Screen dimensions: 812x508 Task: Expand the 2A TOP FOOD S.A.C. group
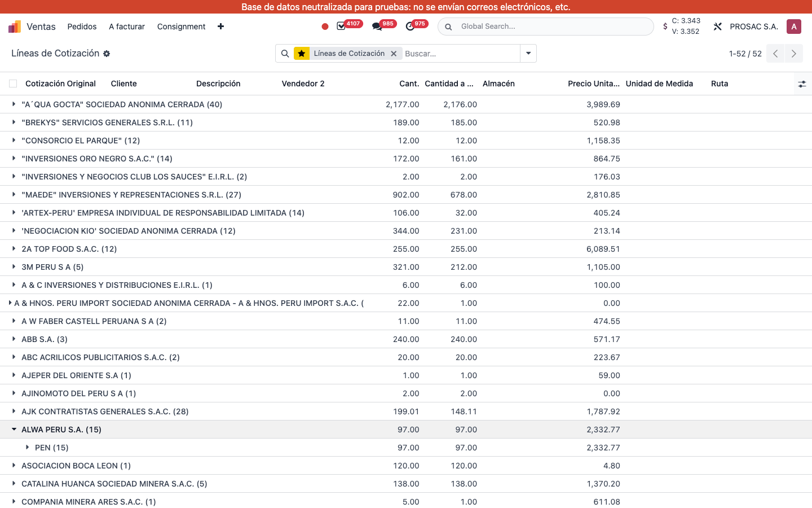[x=14, y=249]
